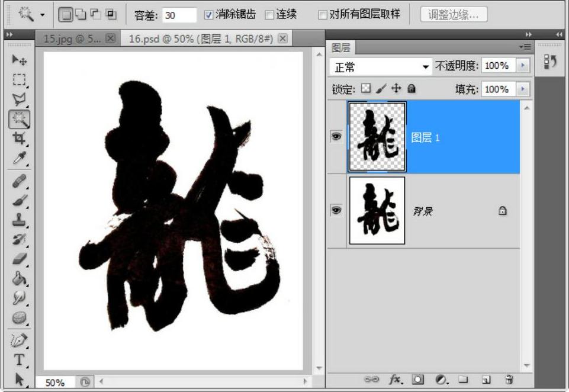Choose the Paint Bucket tool

20,278
